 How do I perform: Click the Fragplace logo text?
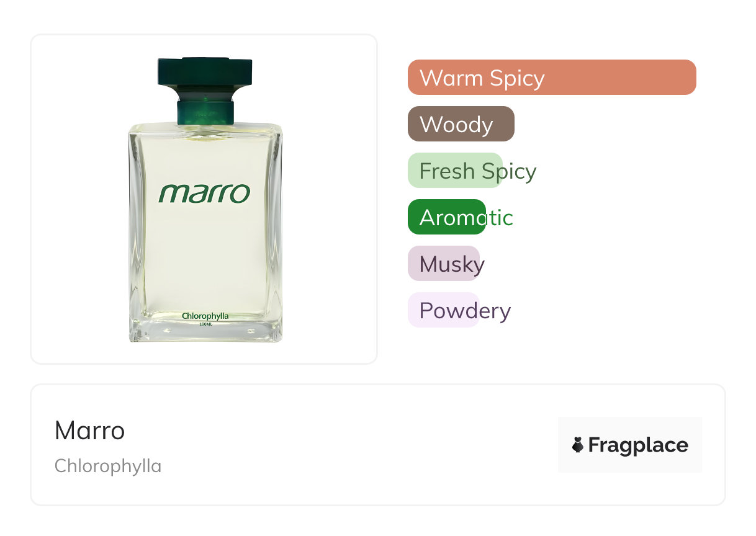pos(637,445)
